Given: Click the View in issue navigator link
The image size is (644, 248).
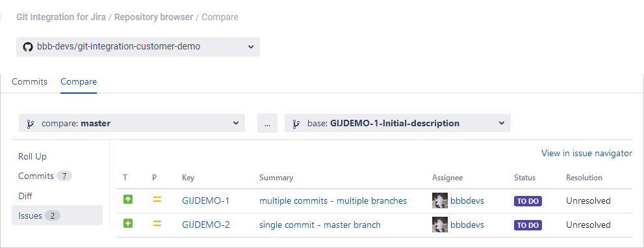Looking at the screenshot, I should tap(587, 154).
